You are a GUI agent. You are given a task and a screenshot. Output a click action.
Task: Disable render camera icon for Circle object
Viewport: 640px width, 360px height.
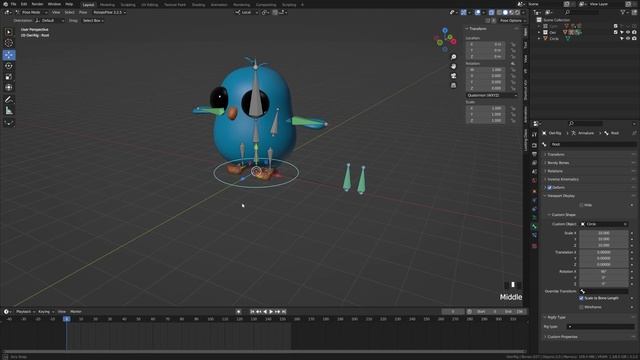(x=634, y=38)
